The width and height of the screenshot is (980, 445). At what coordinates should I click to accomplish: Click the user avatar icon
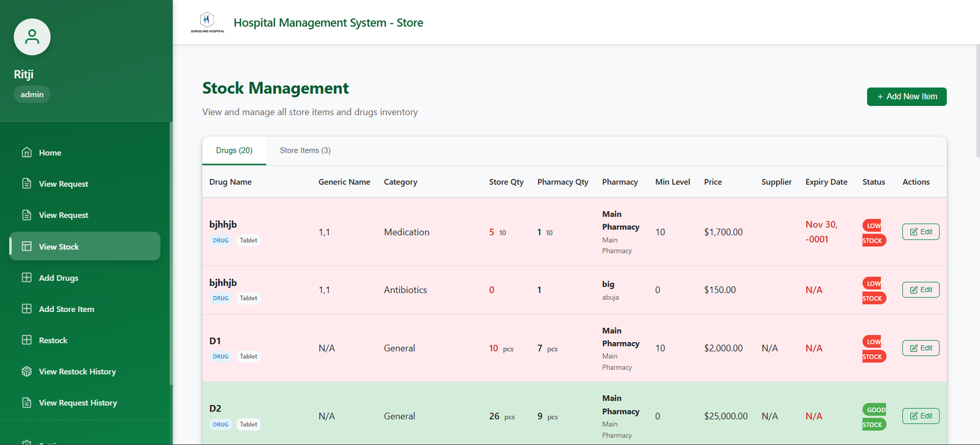pos(32,37)
